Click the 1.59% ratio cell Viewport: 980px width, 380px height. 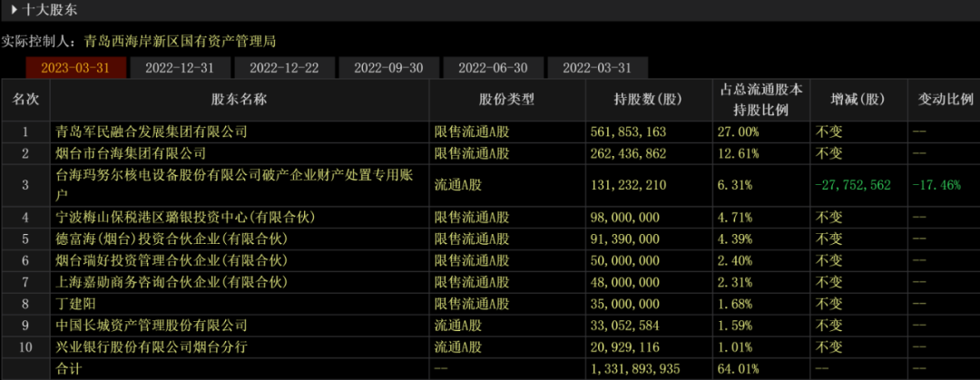[734, 325]
